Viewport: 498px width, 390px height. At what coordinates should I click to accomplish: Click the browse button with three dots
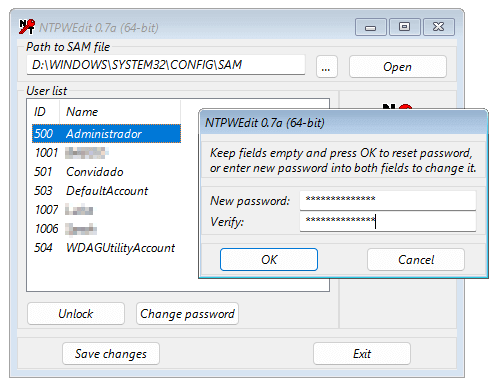327,67
